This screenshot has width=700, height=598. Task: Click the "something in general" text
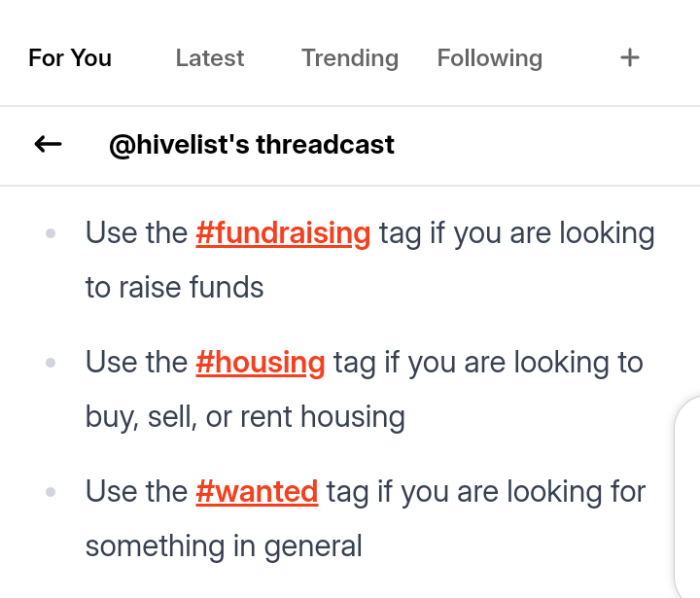click(x=224, y=546)
